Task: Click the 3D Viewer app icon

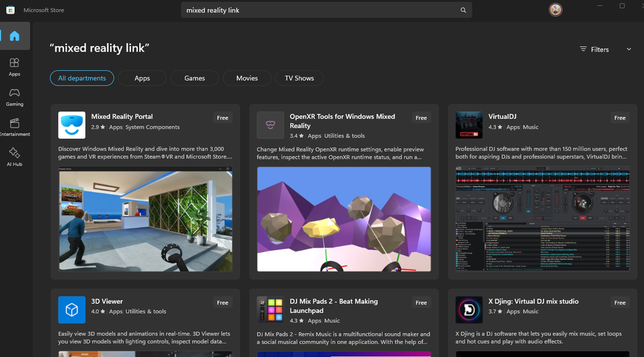Action: 72,310
